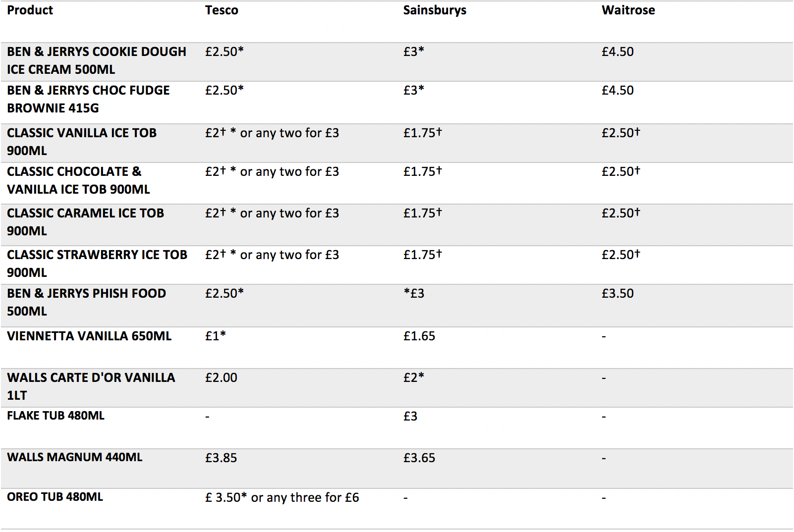Select Oreo Tub 480ML product name
Viewport: 794px width, 532px height.
[55, 497]
